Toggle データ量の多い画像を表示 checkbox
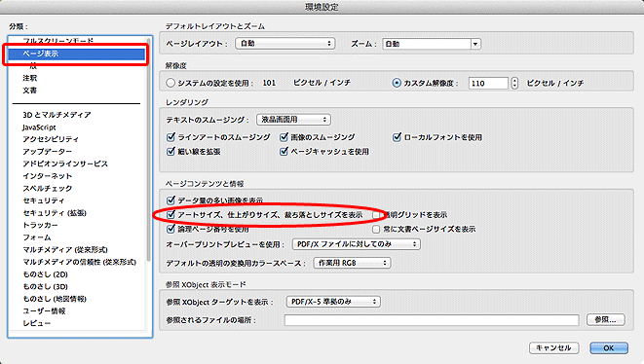This screenshot has height=364, width=644. (x=170, y=200)
